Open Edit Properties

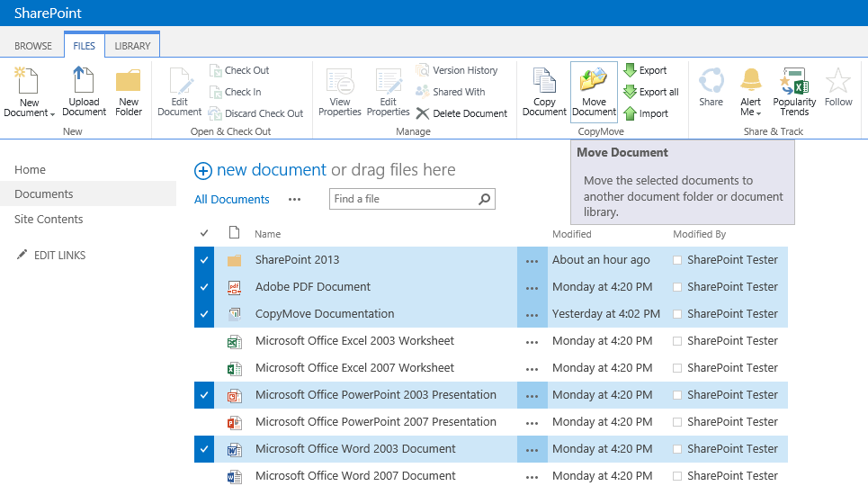tap(388, 92)
